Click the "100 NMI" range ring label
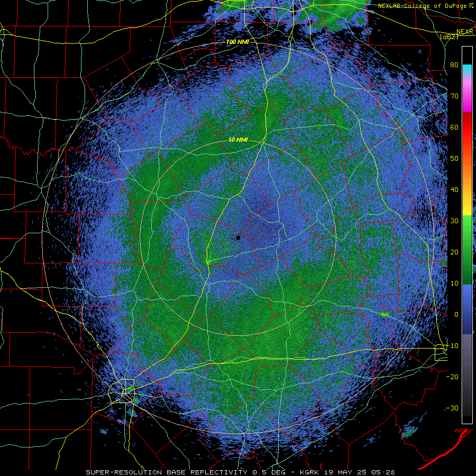The height and width of the screenshot is (476, 476). tap(237, 42)
